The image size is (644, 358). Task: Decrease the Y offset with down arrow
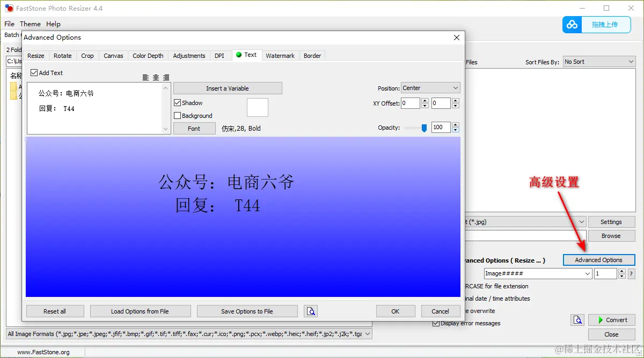455,106
